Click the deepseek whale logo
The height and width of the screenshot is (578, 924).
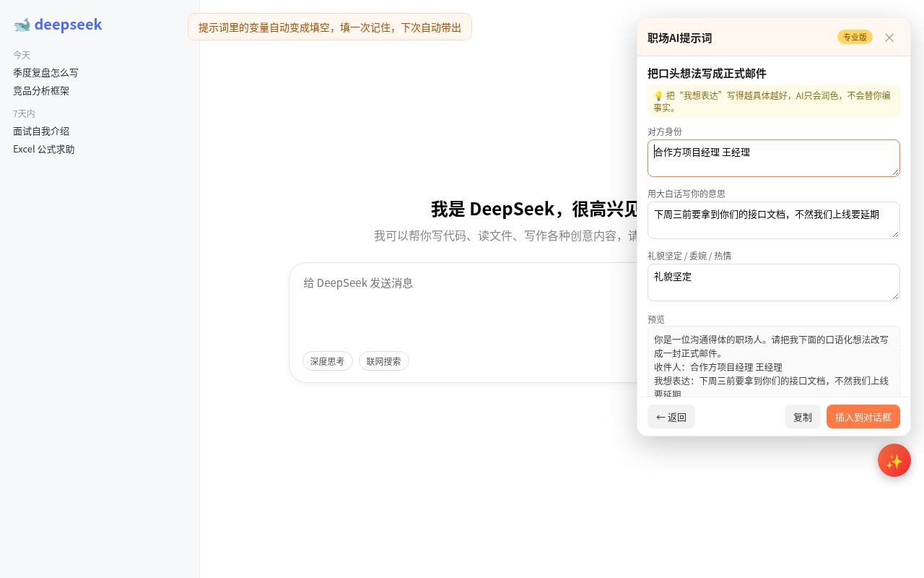click(x=58, y=25)
